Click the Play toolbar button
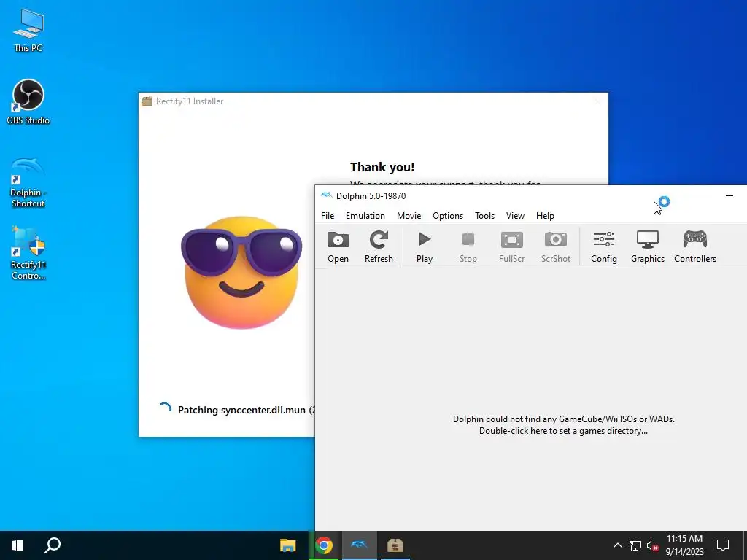This screenshot has width=747, height=560. [x=425, y=246]
